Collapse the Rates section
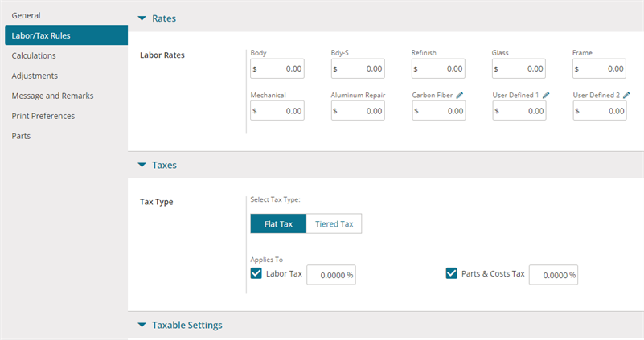 click(x=142, y=18)
